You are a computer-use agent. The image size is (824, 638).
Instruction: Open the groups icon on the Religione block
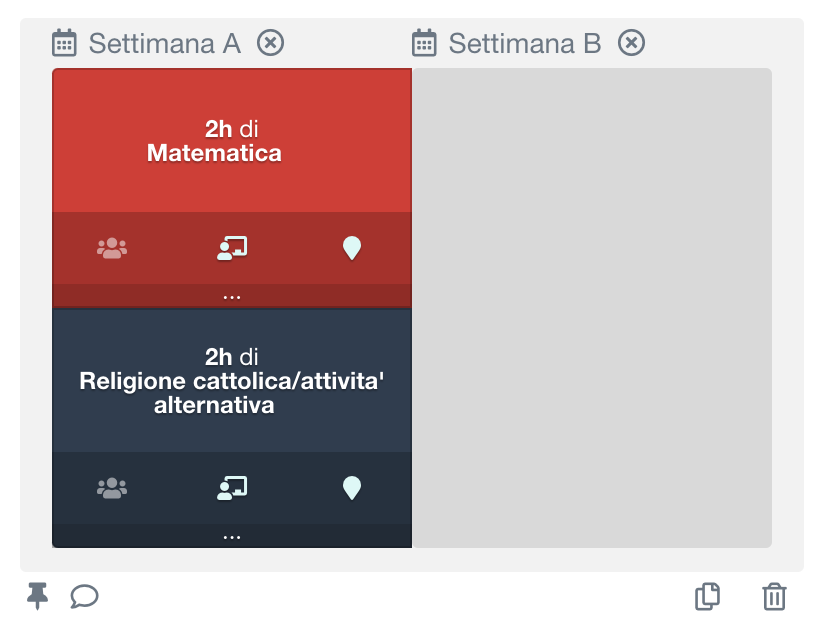click(x=111, y=487)
